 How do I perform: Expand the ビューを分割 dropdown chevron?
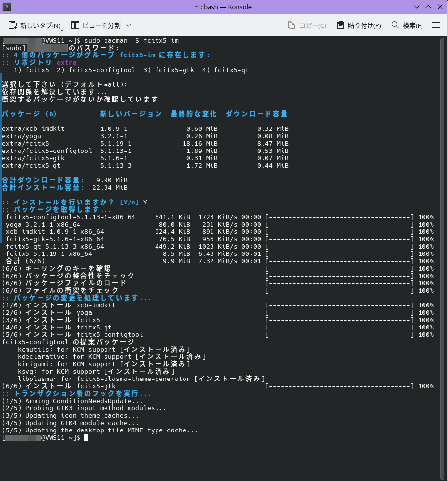click(128, 25)
